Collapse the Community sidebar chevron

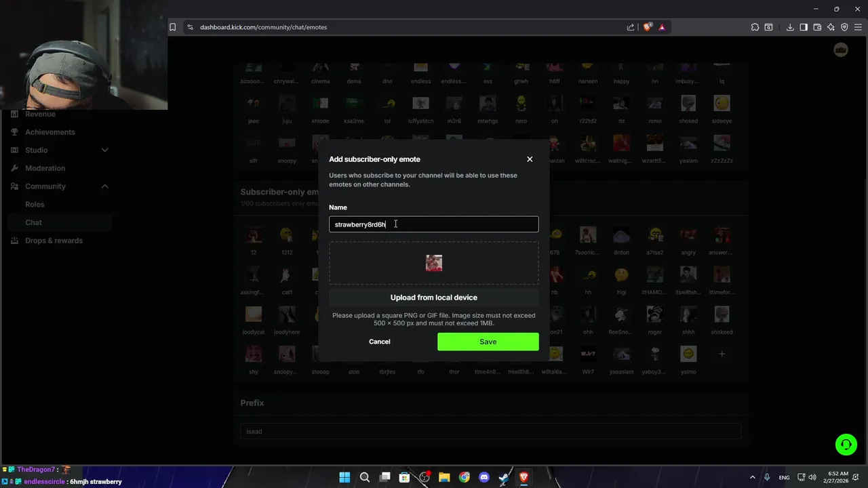pyautogui.click(x=104, y=186)
